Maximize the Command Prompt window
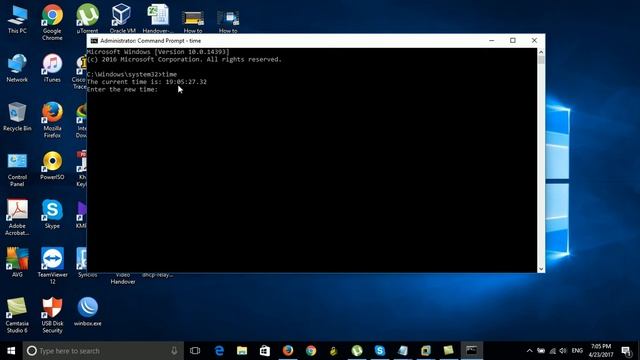640x360 pixels. pos(513,40)
